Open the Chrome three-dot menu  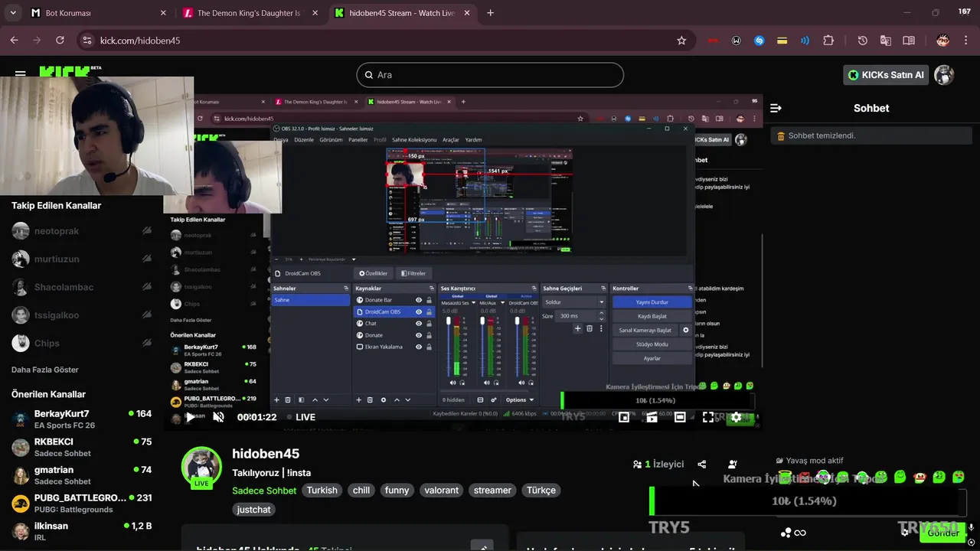tap(965, 41)
